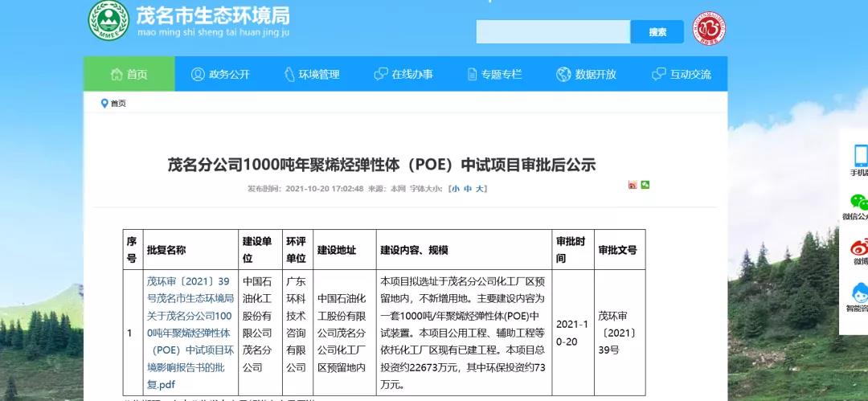Open the 政务公开 navigation menu

[x=220, y=74]
